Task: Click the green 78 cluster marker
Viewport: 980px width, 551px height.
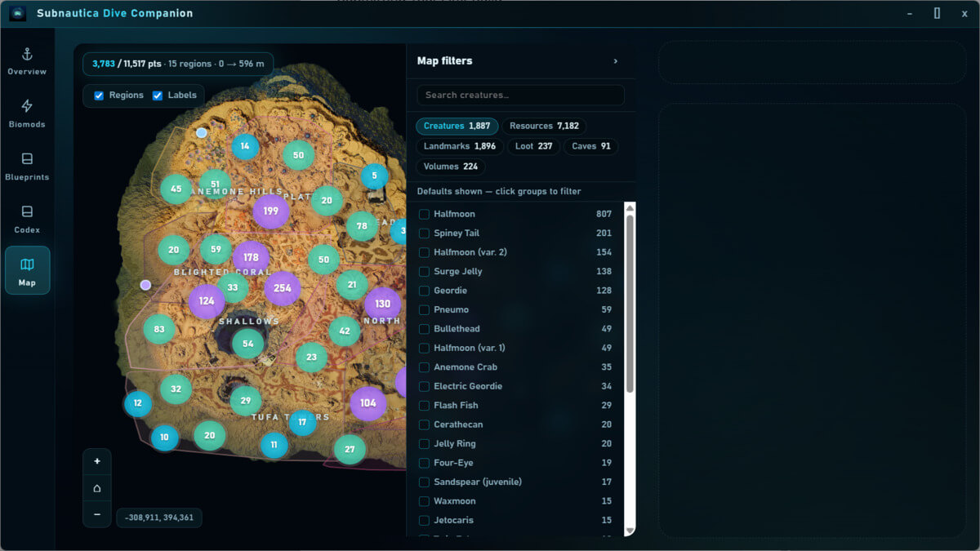Action: [362, 226]
